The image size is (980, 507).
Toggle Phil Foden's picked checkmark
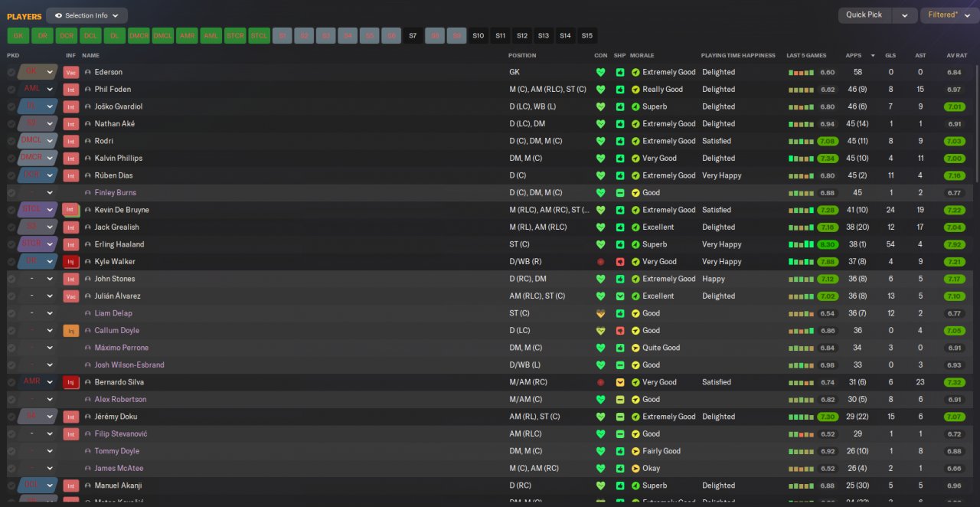click(11, 90)
